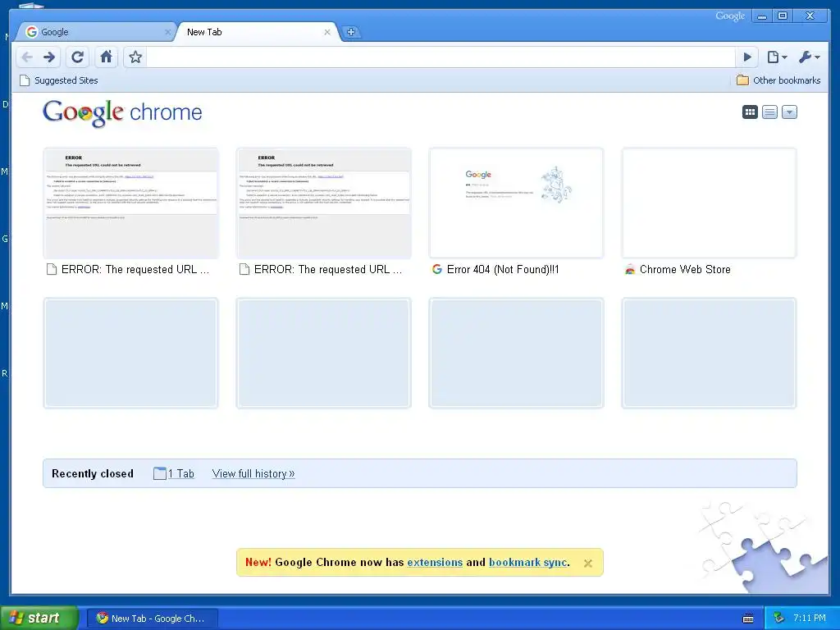
Task: Select New Tab - Google Chrome taskbar button
Action: point(153,619)
